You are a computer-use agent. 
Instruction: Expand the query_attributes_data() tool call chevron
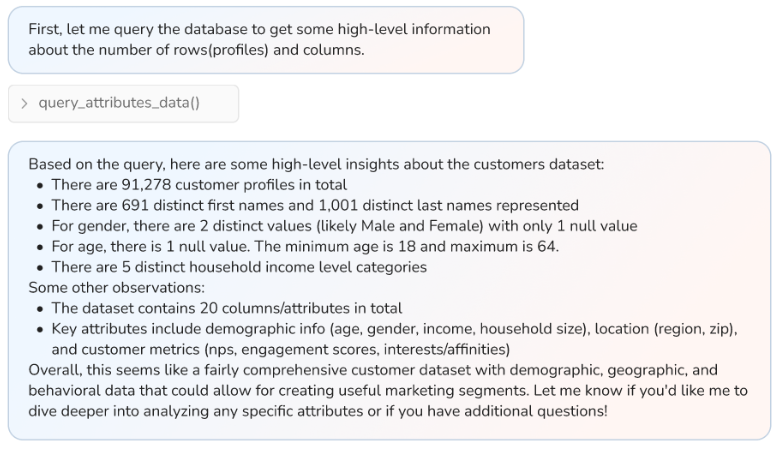(24, 104)
